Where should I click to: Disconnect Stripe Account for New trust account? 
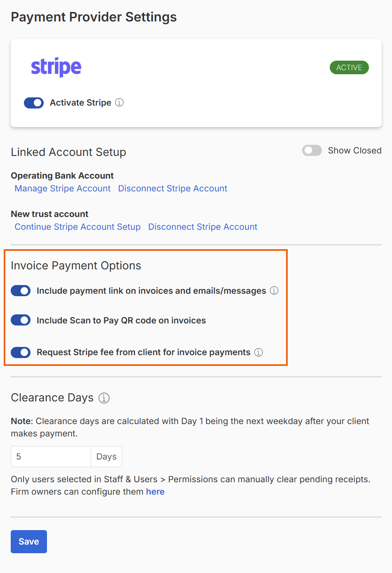point(203,227)
